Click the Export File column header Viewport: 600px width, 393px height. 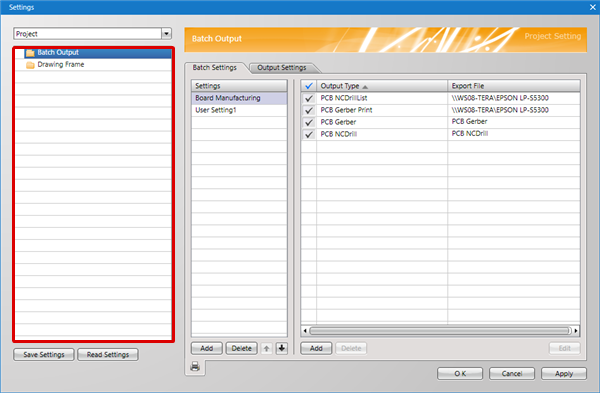coord(514,86)
